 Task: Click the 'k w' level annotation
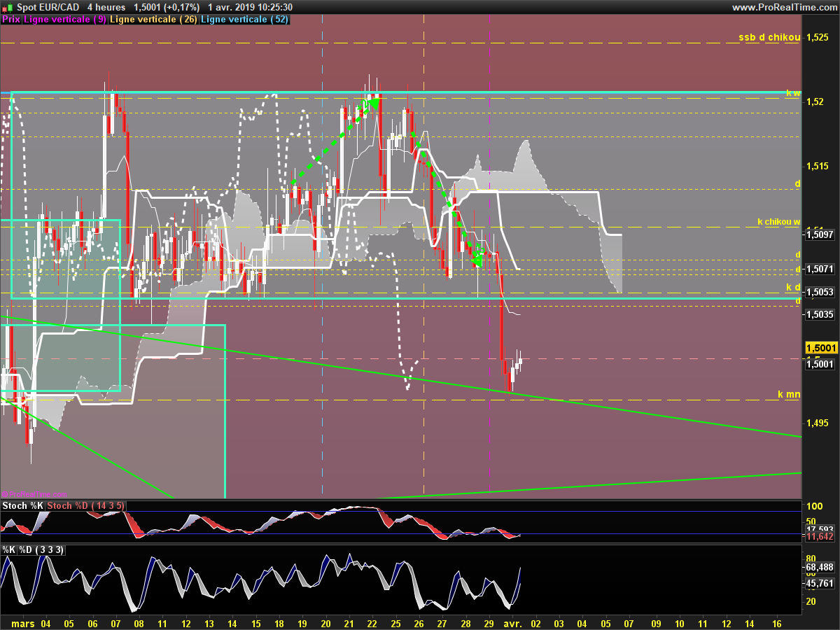click(792, 93)
